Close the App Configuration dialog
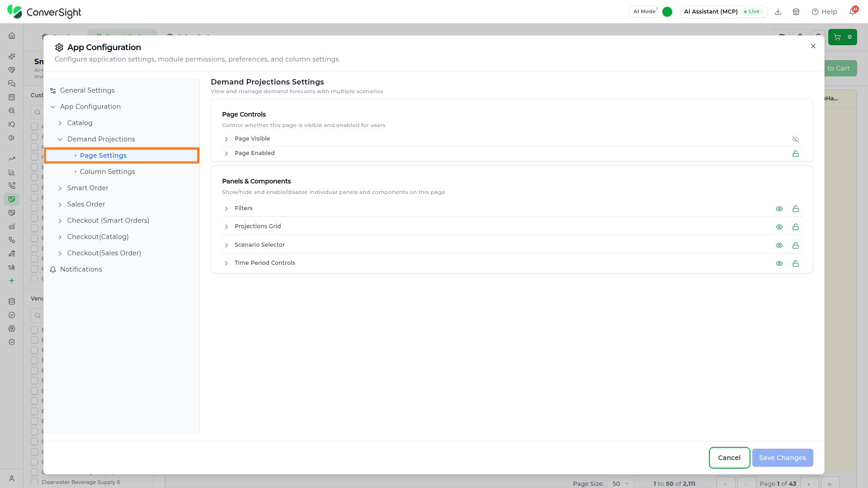This screenshot has width=868, height=488. tap(813, 46)
